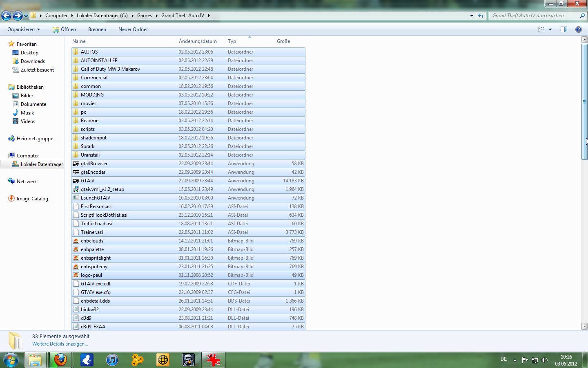Click the Öffnen toolbar button
Viewport: 588px width, 368px height.
tap(65, 29)
